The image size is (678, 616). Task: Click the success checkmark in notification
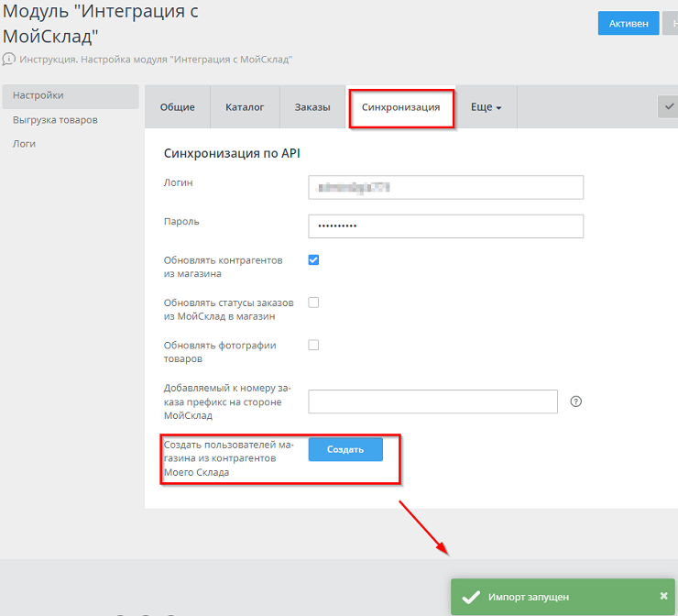pos(471,597)
